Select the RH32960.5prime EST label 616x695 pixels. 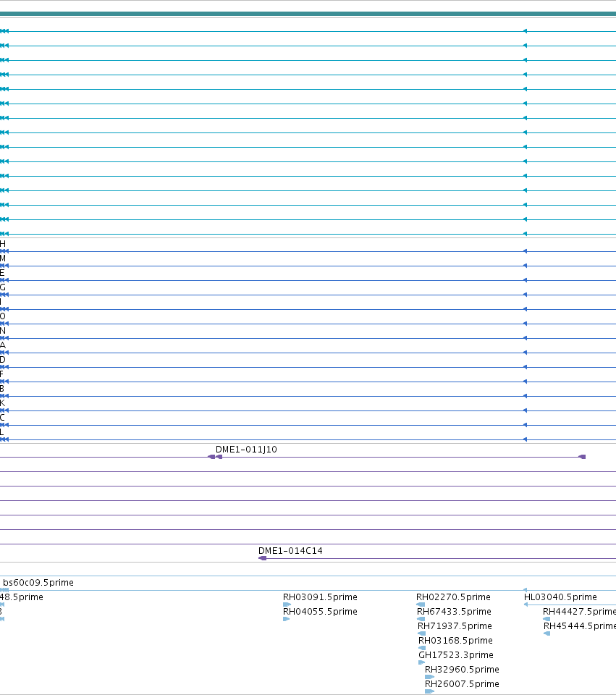[462, 669]
